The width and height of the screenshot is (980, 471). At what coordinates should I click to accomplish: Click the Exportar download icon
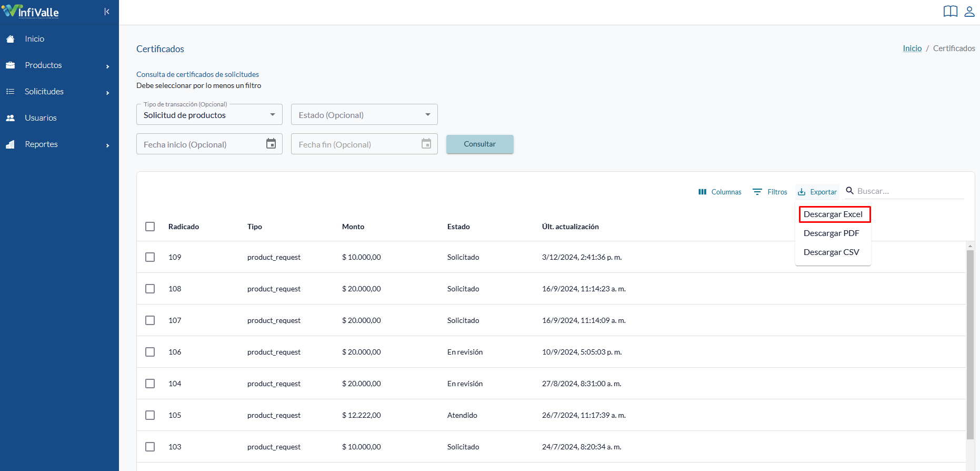802,192
